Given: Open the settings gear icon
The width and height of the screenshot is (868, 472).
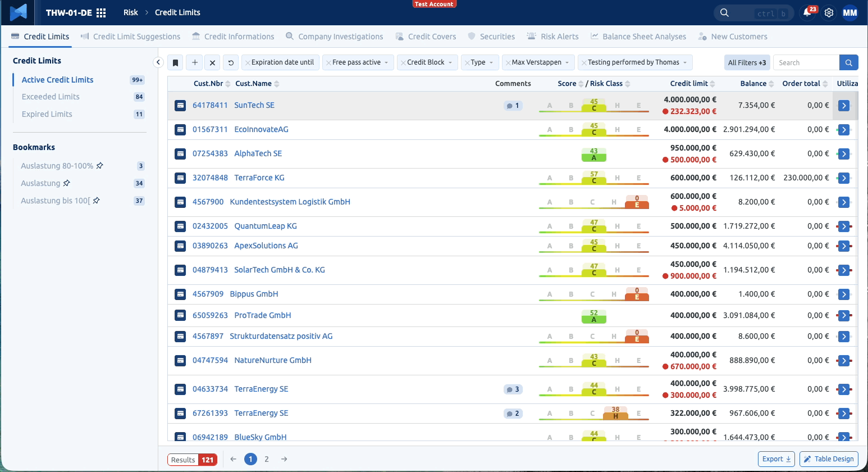Looking at the screenshot, I should pyautogui.click(x=829, y=12).
